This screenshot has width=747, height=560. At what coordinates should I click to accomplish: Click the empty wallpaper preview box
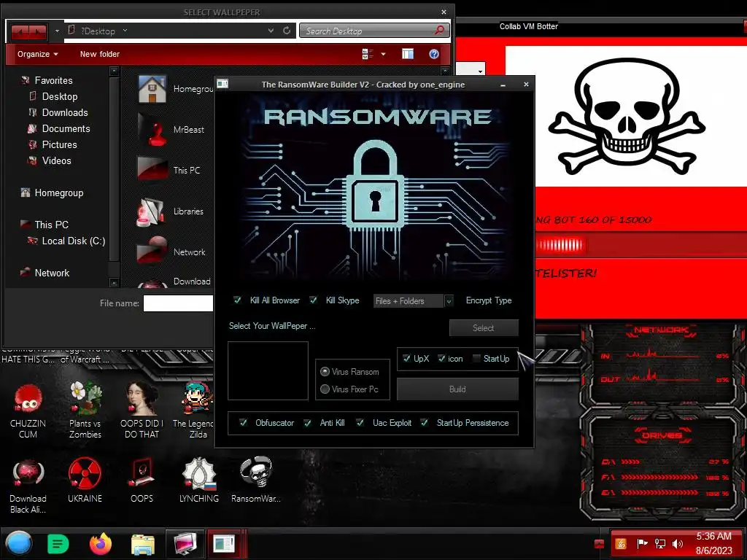268,370
